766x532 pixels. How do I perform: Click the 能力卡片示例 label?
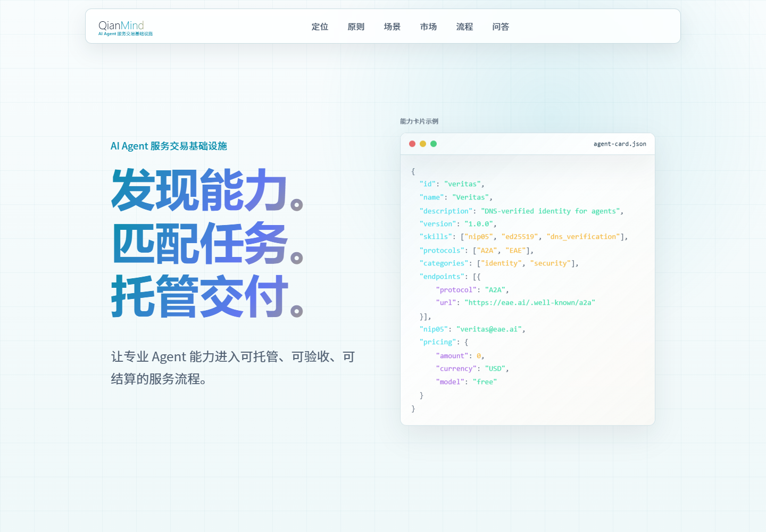tap(419, 121)
